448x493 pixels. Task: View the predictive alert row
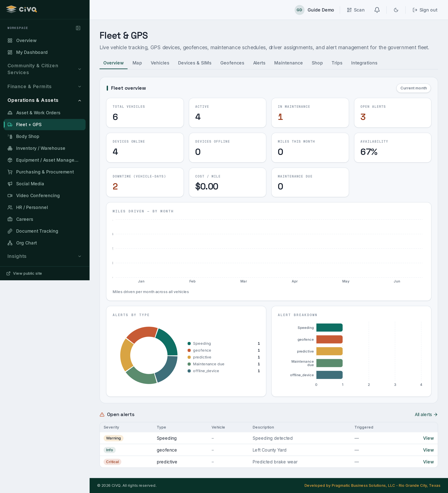tap(428, 462)
